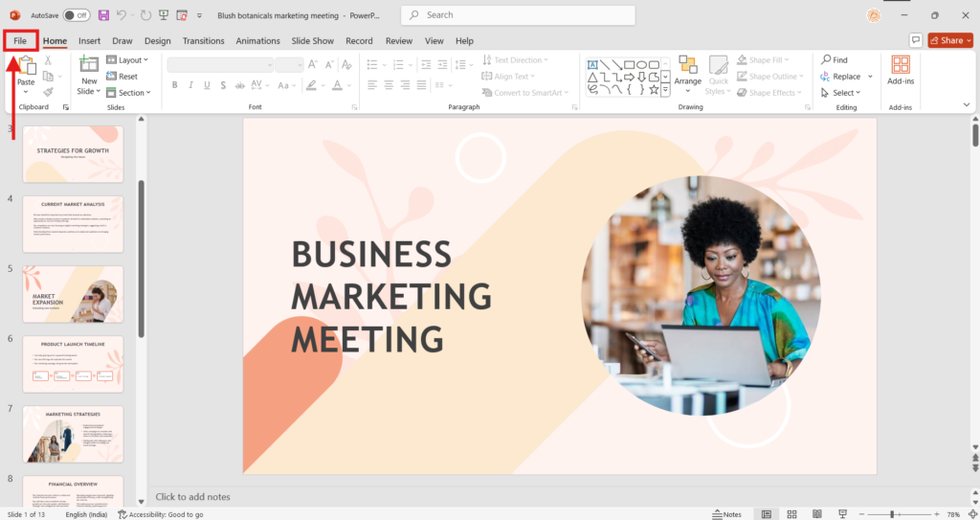Select the Find magnifier tool
This screenshot has width=980, height=520.
point(833,59)
